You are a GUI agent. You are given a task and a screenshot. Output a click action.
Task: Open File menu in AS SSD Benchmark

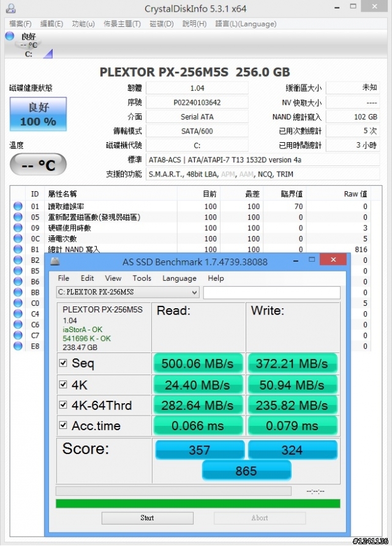pos(63,278)
